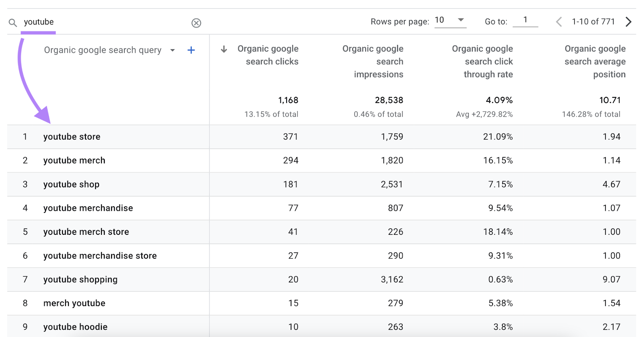644x337 pixels.
Task: Click average CTR value 4.09%
Action: coord(499,100)
